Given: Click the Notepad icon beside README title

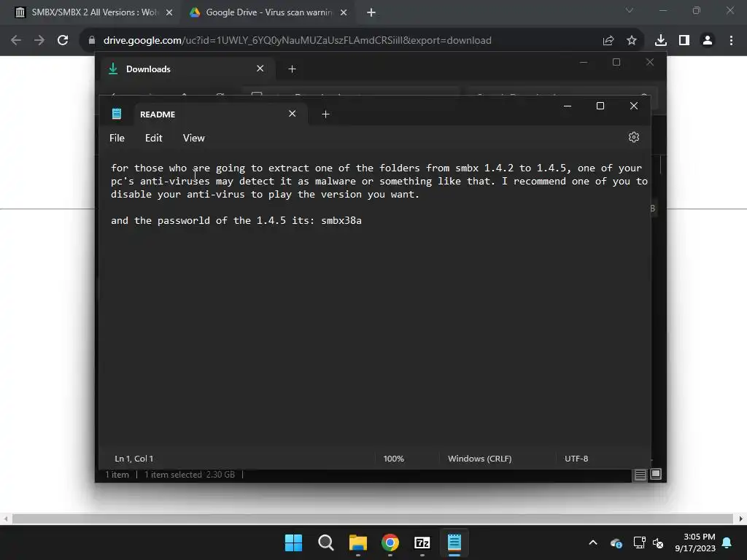Looking at the screenshot, I should click(x=117, y=114).
